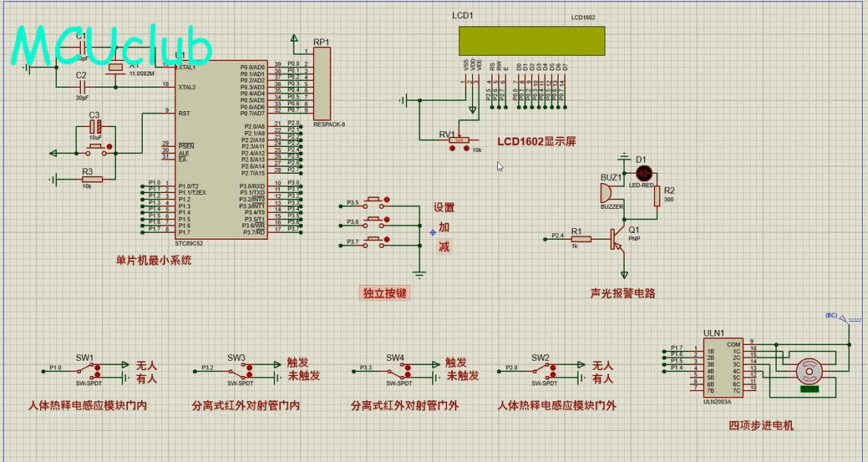868x462 pixels.
Task: Click the C3 10uF capacitor
Action: pyautogui.click(x=94, y=127)
